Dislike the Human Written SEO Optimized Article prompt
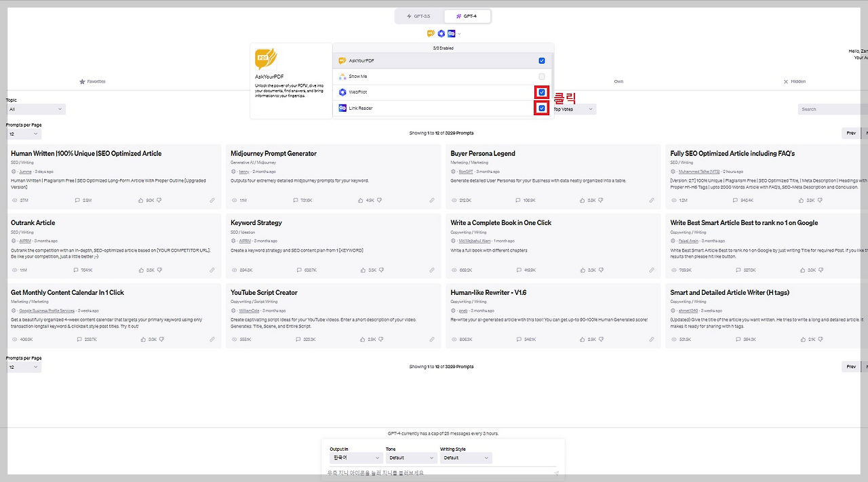Screen dimensions: 868x482 tap(159, 201)
